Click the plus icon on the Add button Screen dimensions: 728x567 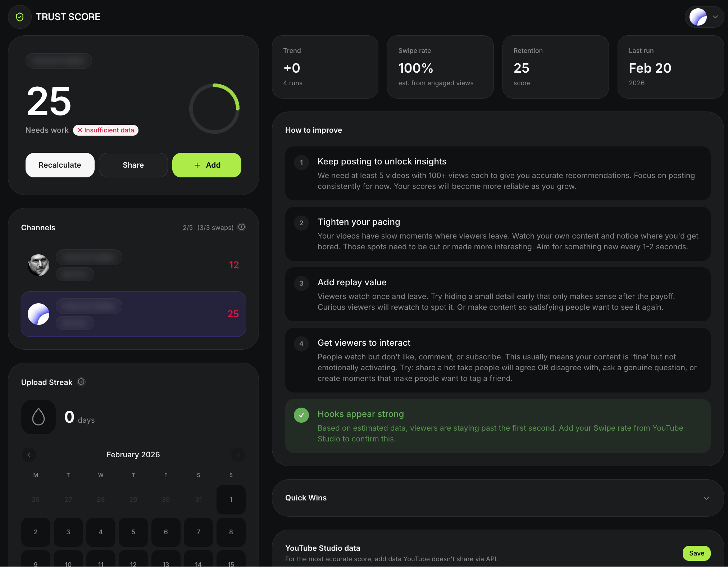[x=197, y=165]
